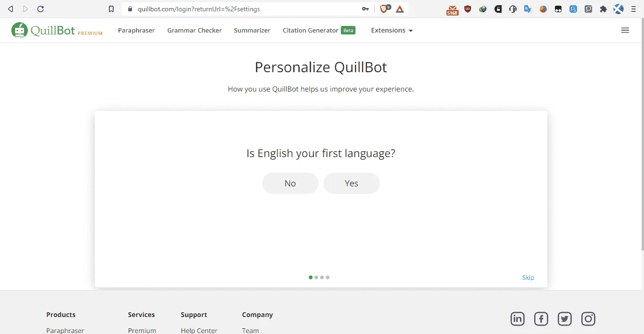Open the footer Help Center link

coord(199,330)
